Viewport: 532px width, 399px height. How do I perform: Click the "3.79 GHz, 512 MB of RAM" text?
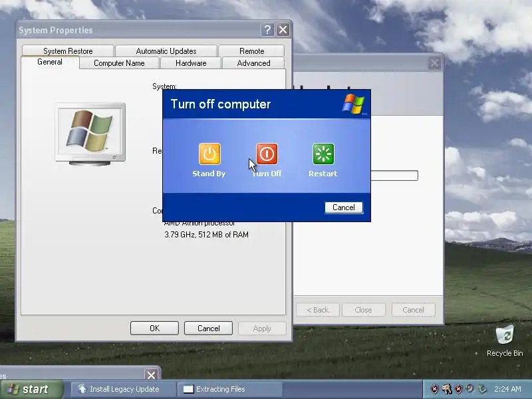tap(206, 235)
